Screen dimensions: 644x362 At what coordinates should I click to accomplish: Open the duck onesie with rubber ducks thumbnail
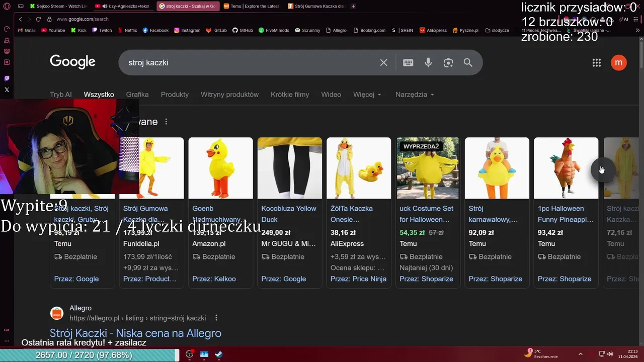coord(359,168)
